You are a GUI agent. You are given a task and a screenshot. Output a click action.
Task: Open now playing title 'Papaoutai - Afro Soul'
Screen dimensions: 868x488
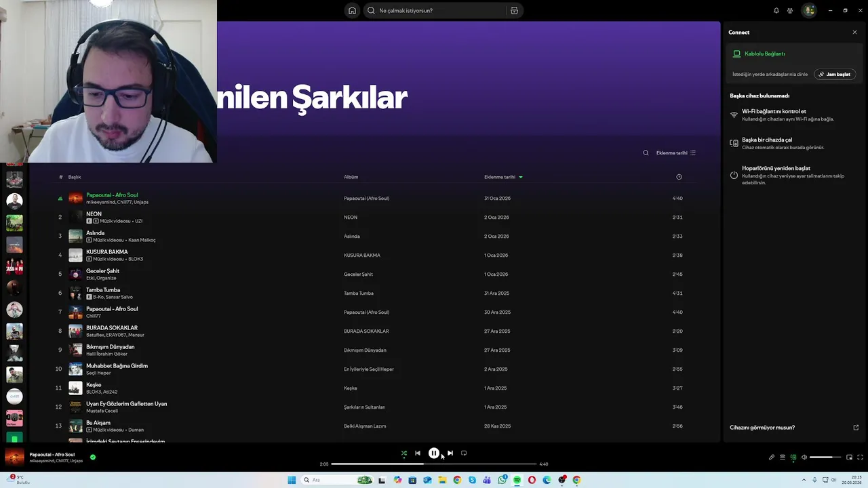[52, 455]
